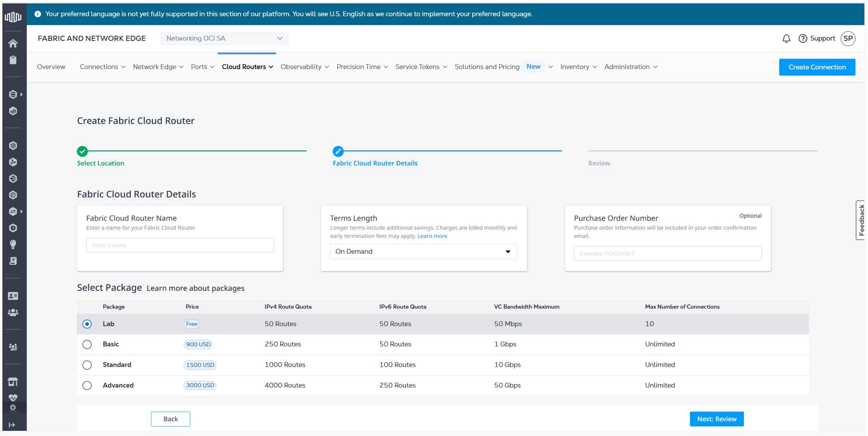Open the SP user profile avatar

point(848,39)
